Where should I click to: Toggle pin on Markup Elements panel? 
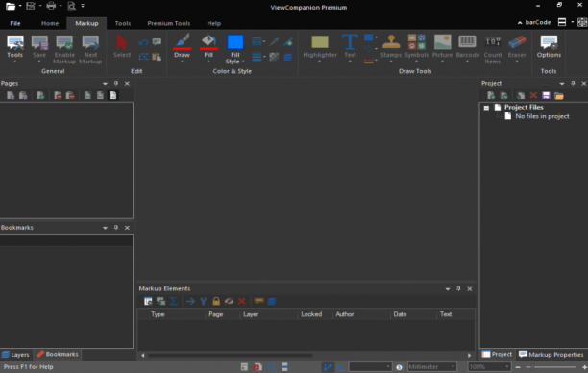(458, 288)
